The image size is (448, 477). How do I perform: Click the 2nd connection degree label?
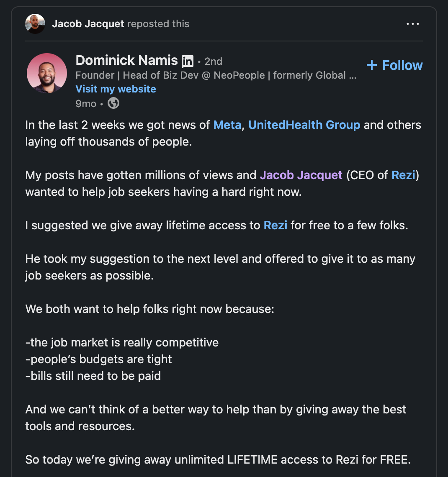(214, 62)
